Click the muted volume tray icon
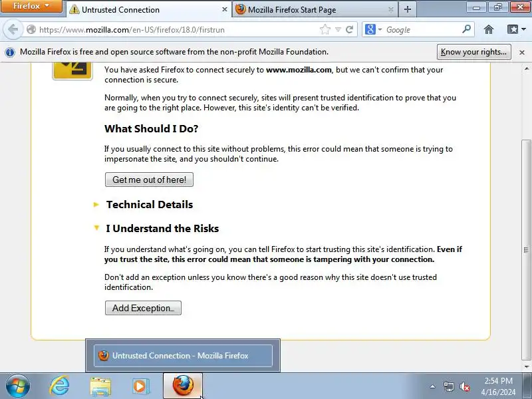Image resolution: width=532 pixels, height=399 pixels. point(464,386)
